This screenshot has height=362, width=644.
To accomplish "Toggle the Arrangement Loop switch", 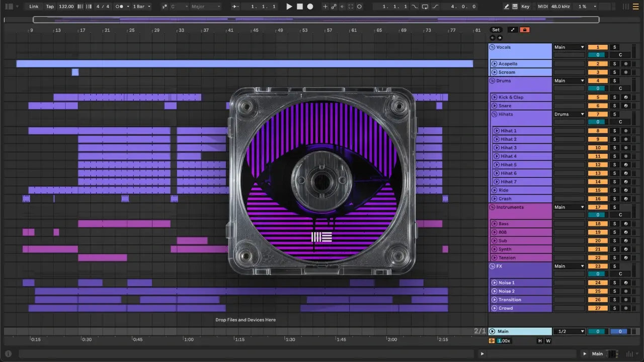I will tap(425, 7).
